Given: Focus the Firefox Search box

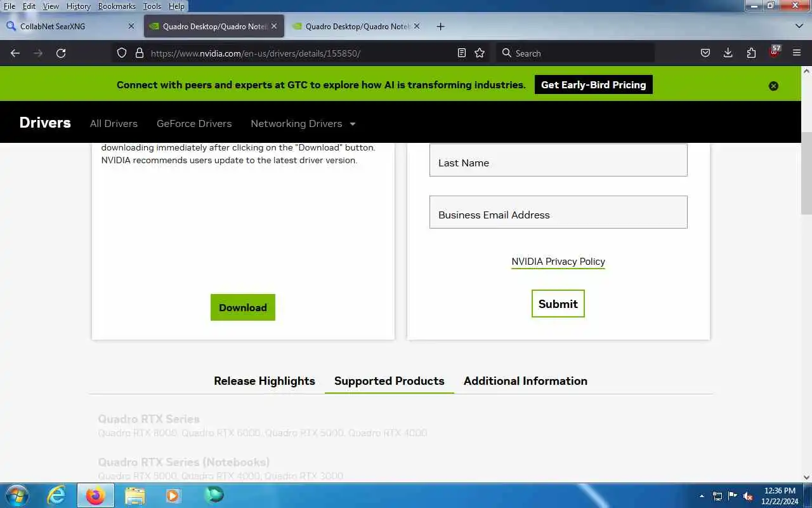Looking at the screenshot, I should point(574,53).
